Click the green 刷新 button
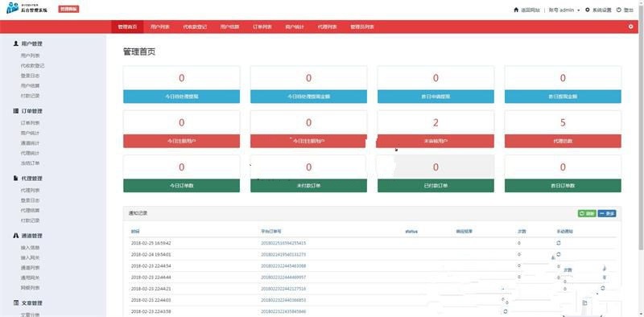 [x=587, y=213]
